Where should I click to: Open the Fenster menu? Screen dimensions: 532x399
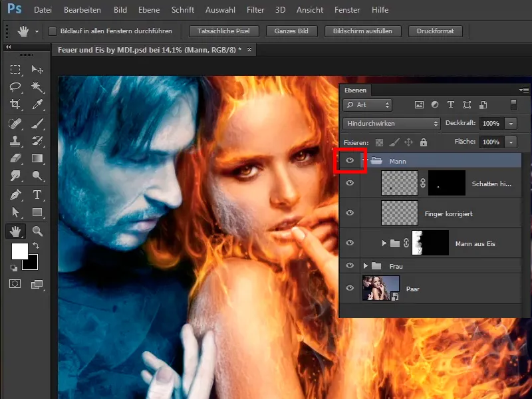click(347, 10)
